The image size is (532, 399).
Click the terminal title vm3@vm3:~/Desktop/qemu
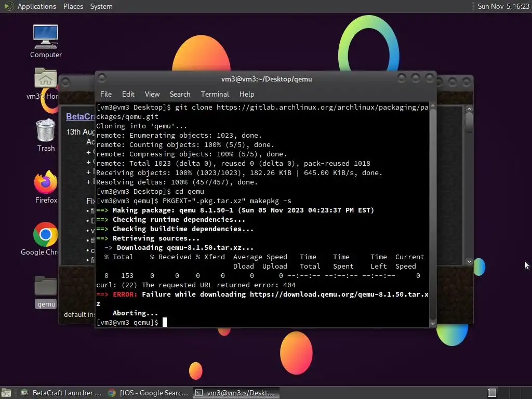coord(267,79)
